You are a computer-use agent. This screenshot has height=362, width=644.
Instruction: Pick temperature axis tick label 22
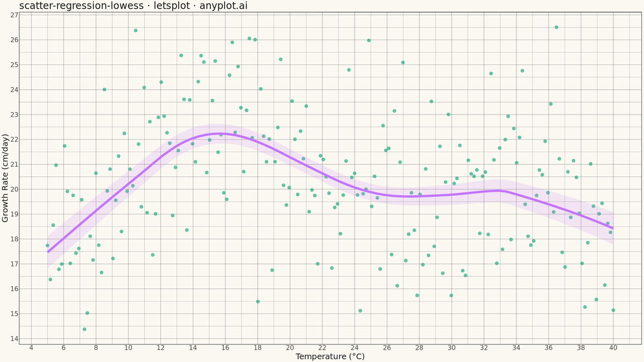pos(322,348)
